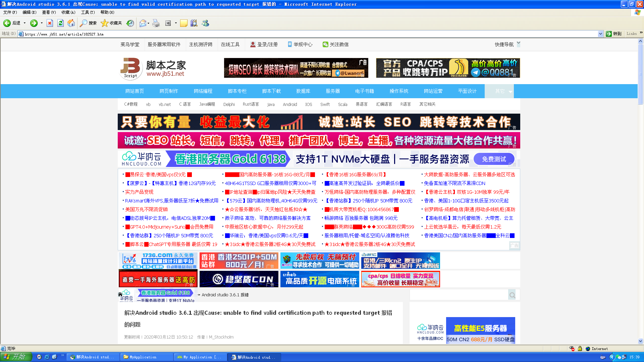This screenshot has width=644, height=362.
Task: Open the Mail toolbar icon
Action: pyautogui.click(x=143, y=23)
